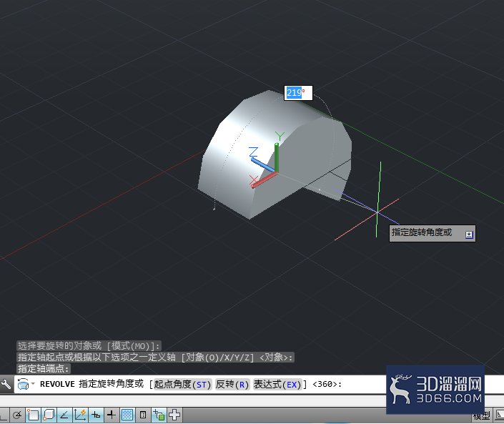The height and width of the screenshot is (424, 504).
Task: Toggle 3D Object Snap in status bar
Action: pyautogui.click(x=49, y=415)
